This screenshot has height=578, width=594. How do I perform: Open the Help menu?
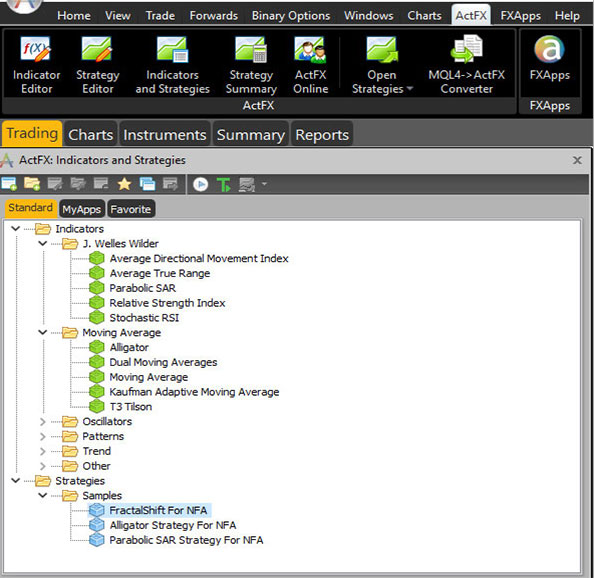click(x=567, y=16)
